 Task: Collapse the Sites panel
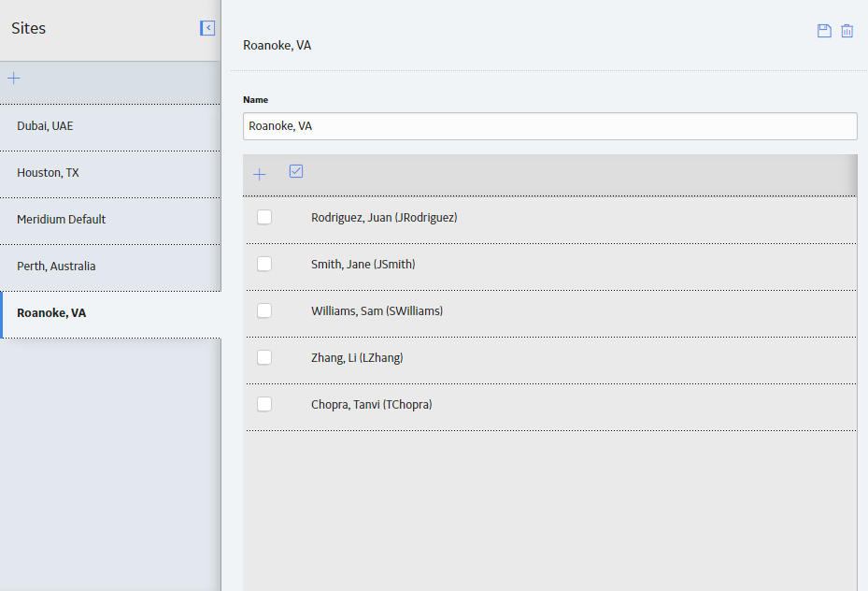[207, 28]
